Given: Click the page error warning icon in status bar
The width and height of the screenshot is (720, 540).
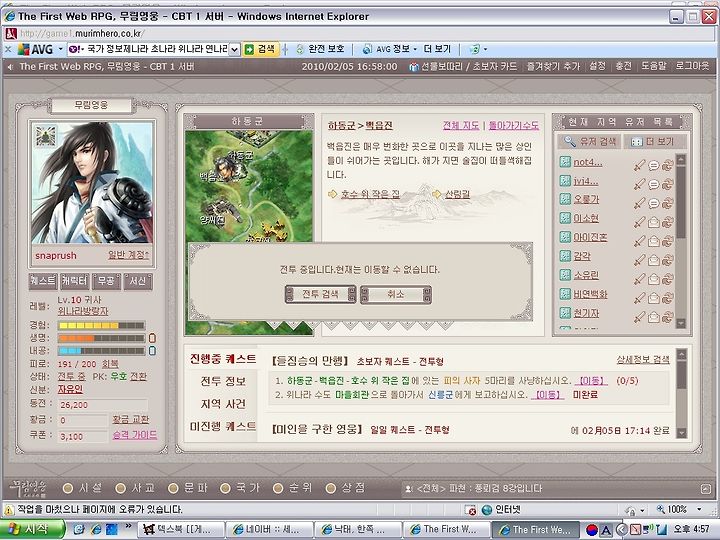Looking at the screenshot, I should click(x=9, y=510).
